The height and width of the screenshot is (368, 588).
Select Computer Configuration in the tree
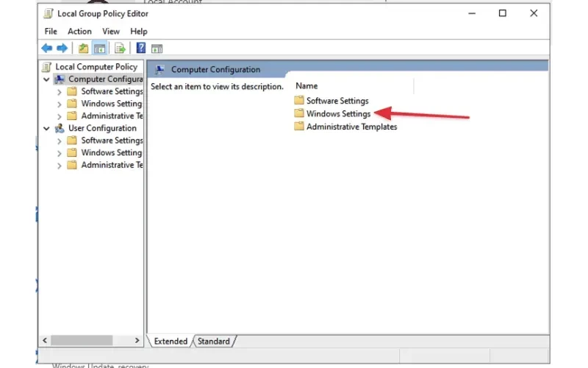point(105,79)
